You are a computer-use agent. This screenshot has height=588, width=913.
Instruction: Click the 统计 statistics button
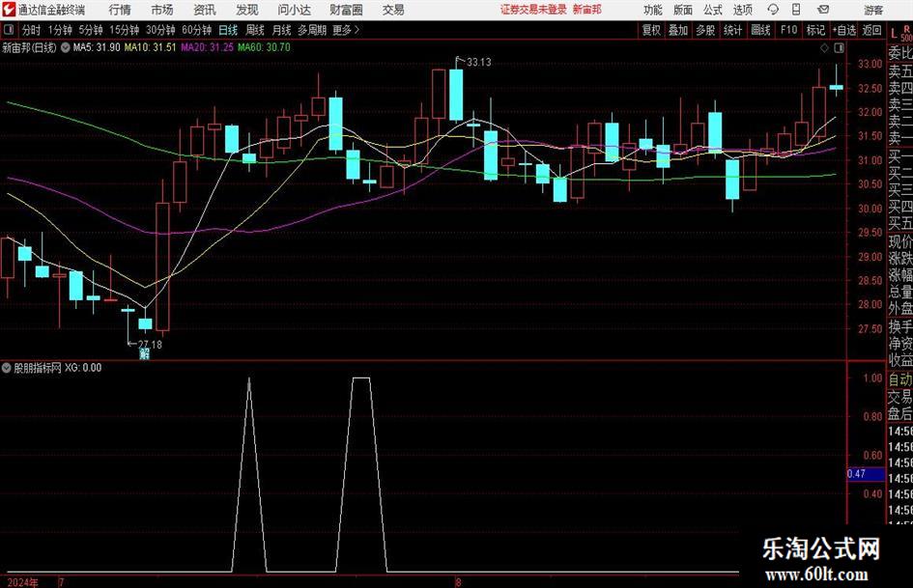pos(732,30)
